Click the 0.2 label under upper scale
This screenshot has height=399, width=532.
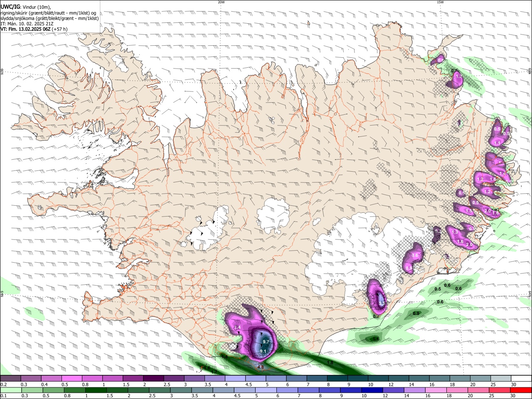coord(3,384)
